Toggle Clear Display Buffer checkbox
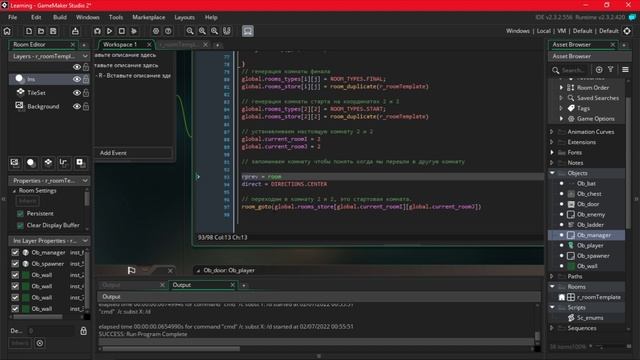640x360 pixels. 20,225
